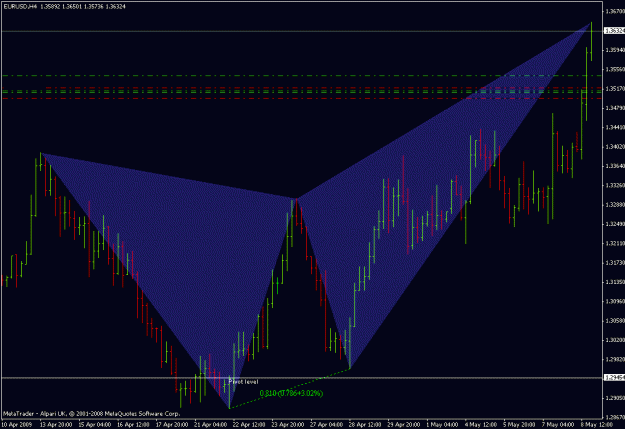Click the 1.35940 price axis value
The height and width of the screenshot is (429, 625).
tap(615, 50)
